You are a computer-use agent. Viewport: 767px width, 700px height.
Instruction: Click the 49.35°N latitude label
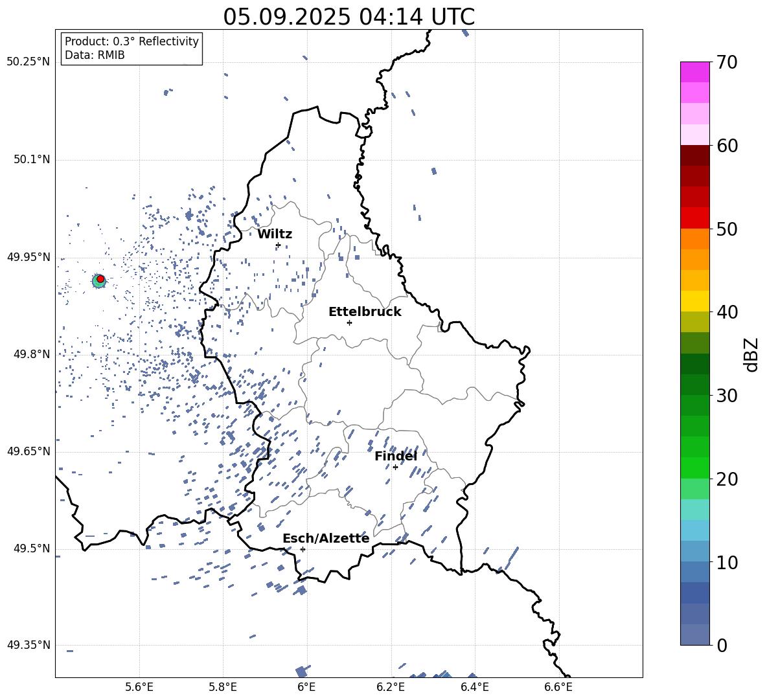point(28,645)
